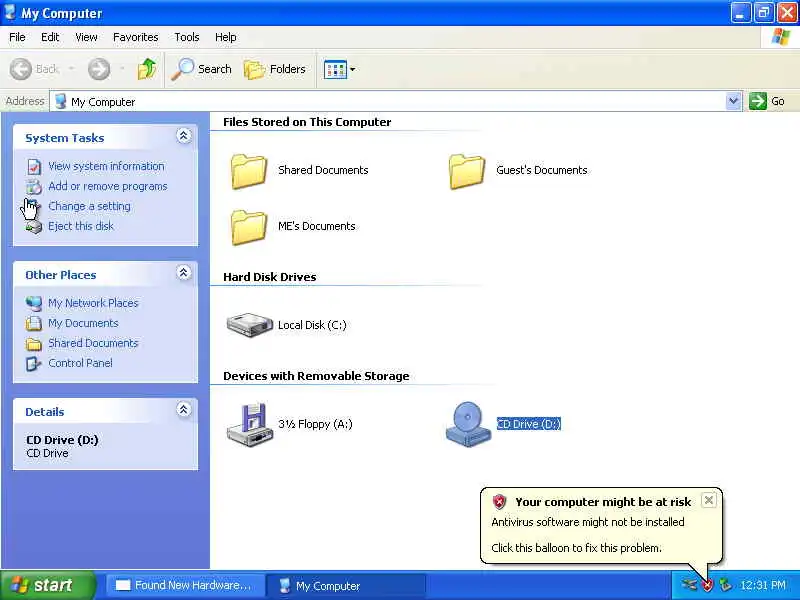Click the Go button
Image resolution: width=800 pixels, height=600 pixels.
coord(767,101)
